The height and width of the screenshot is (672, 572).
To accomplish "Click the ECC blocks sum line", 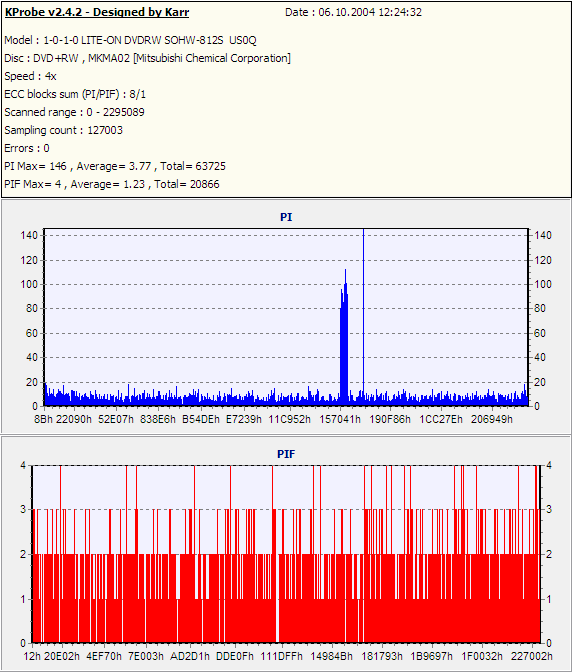I will [x=75, y=94].
